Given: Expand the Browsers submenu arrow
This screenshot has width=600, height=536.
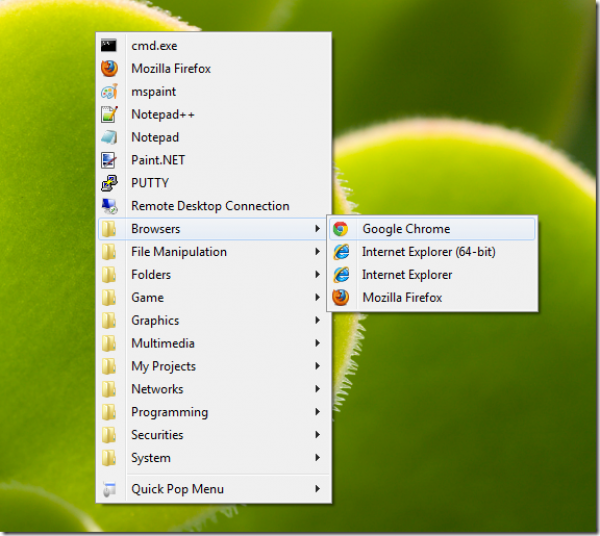Looking at the screenshot, I should click(x=317, y=229).
